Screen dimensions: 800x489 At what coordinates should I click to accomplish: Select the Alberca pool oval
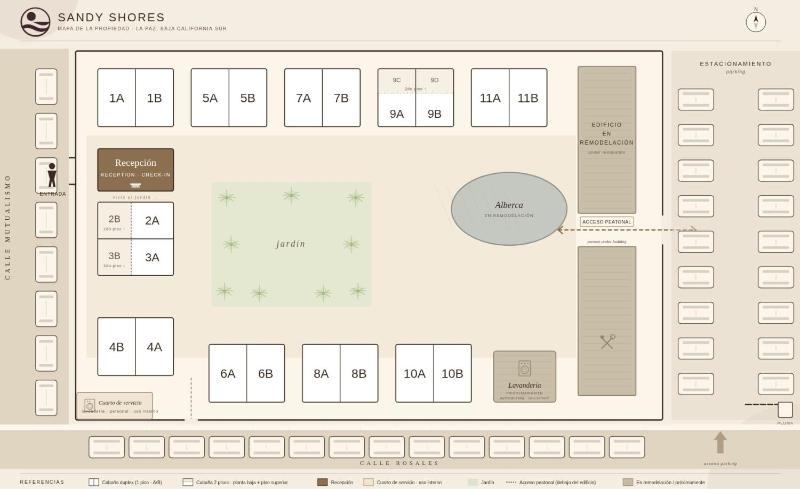[x=509, y=209]
